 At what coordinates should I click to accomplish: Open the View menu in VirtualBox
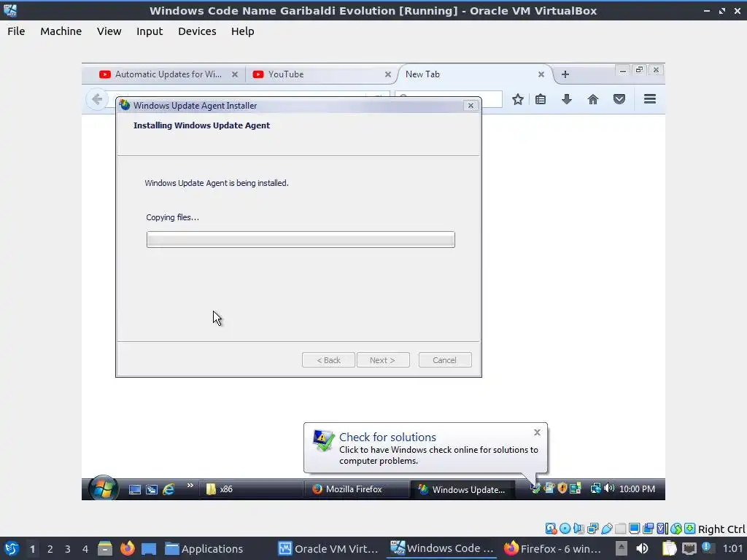[x=109, y=31]
